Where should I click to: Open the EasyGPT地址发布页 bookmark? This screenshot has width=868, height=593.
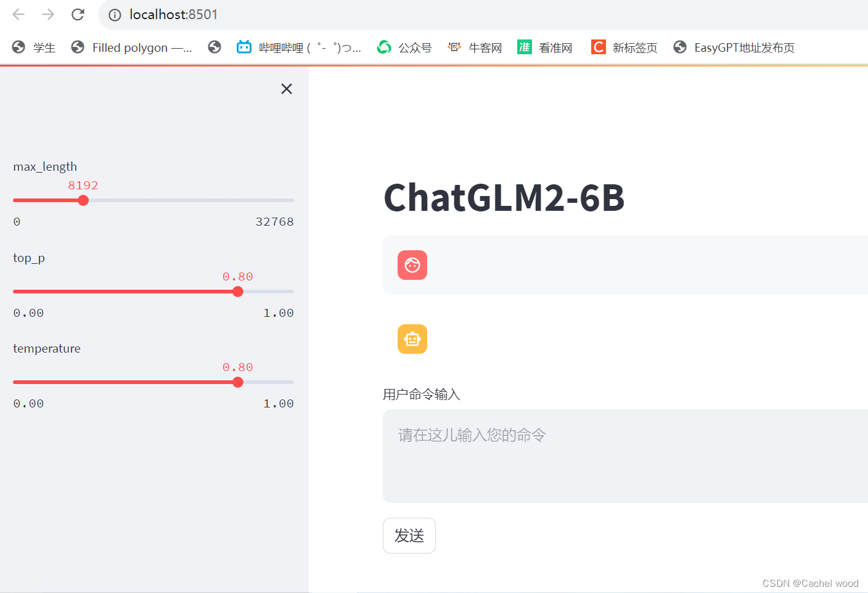pyautogui.click(x=734, y=47)
